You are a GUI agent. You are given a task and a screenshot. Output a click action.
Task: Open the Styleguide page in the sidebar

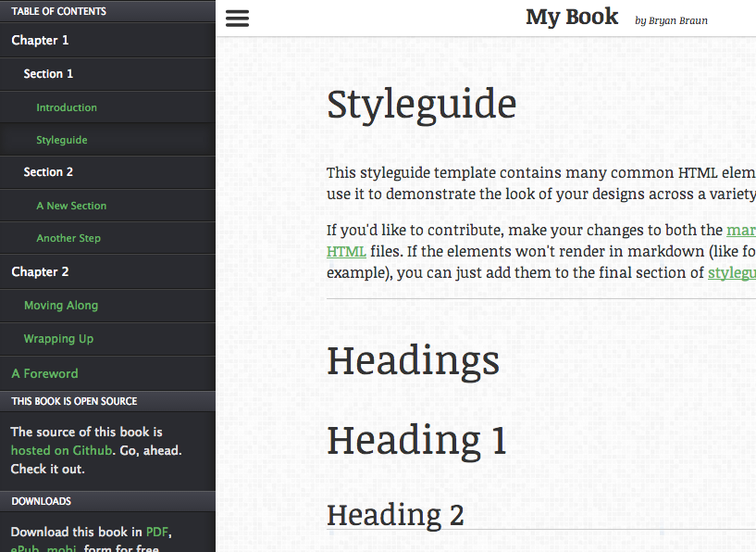(63, 140)
